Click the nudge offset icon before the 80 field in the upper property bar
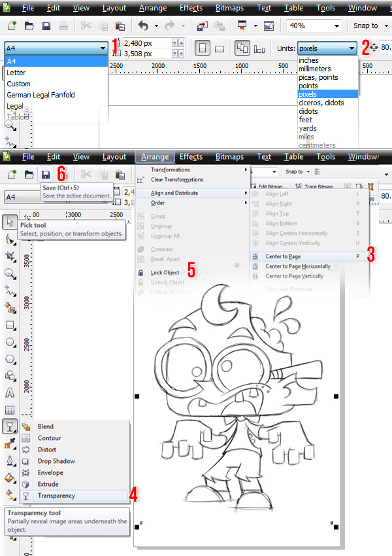The width and height of the screenshot is (392, 556). click(374, 48)
